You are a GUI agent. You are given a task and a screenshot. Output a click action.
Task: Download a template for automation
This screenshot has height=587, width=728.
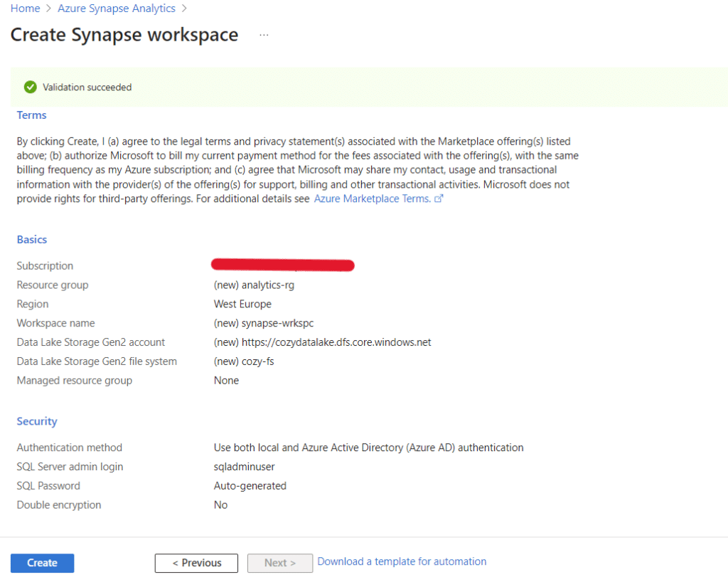point(402,561)
